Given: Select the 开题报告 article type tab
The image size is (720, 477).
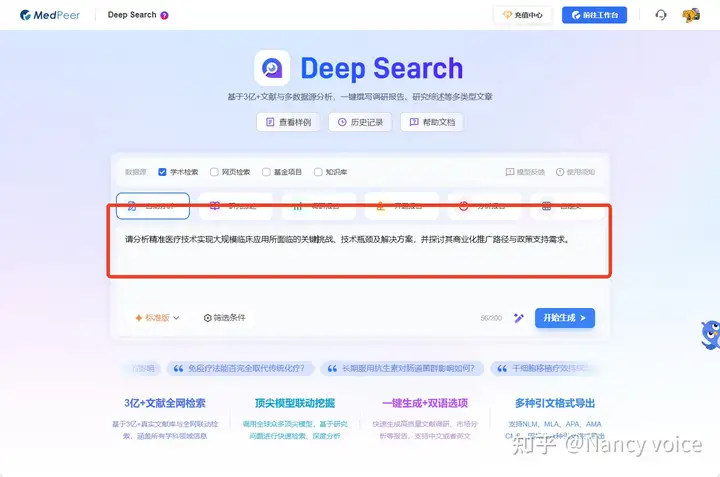Looking at the screenshot, I should [x=401, y=206].
